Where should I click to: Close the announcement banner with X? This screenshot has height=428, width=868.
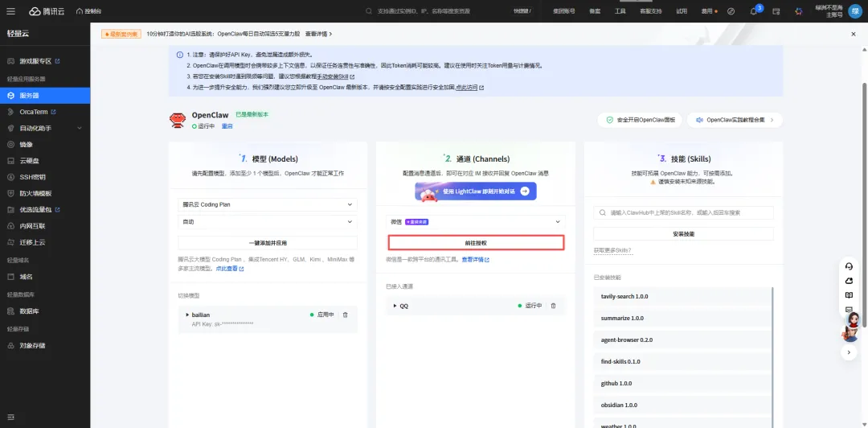853,34
